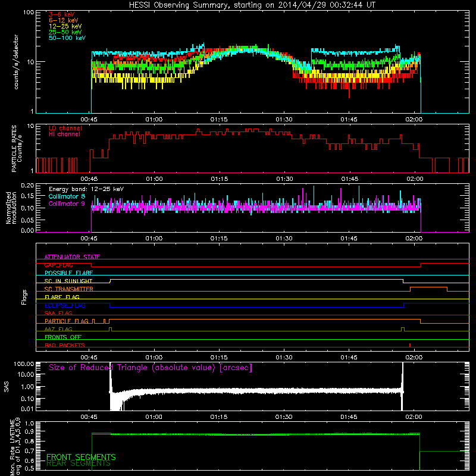Click the REAR SEGMENTS legend label
This screenshot has height=476, width=476.
coord(79,464)
